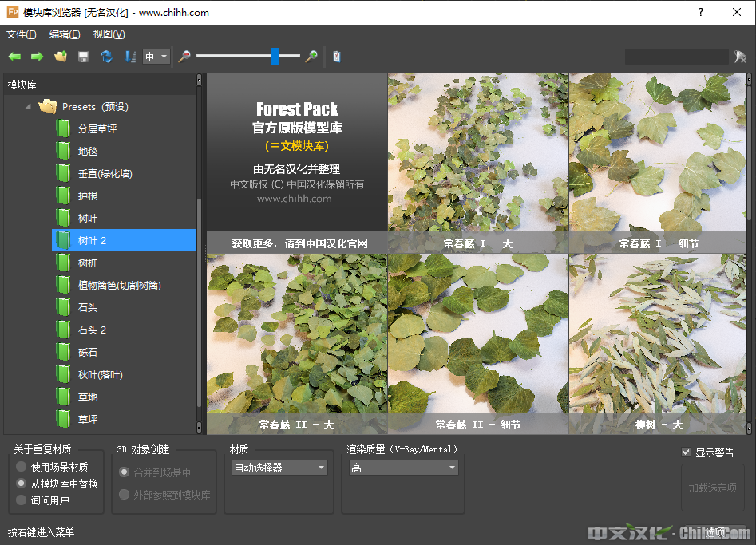
Task: Click the blue refresh icon in toolbar
Action: [x=106, y=57]
